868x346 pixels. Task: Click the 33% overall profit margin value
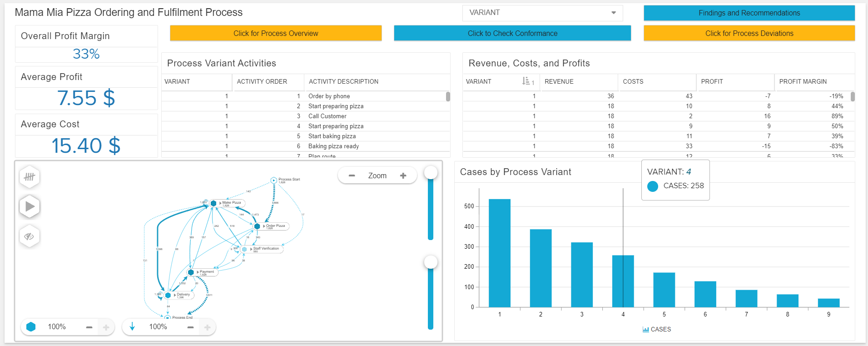click(x=86, y=54)
